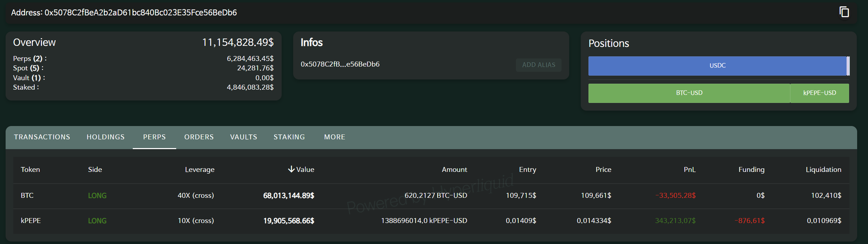Click the ADD ALIAS button

pyautogui.click(x=538, y=65)
